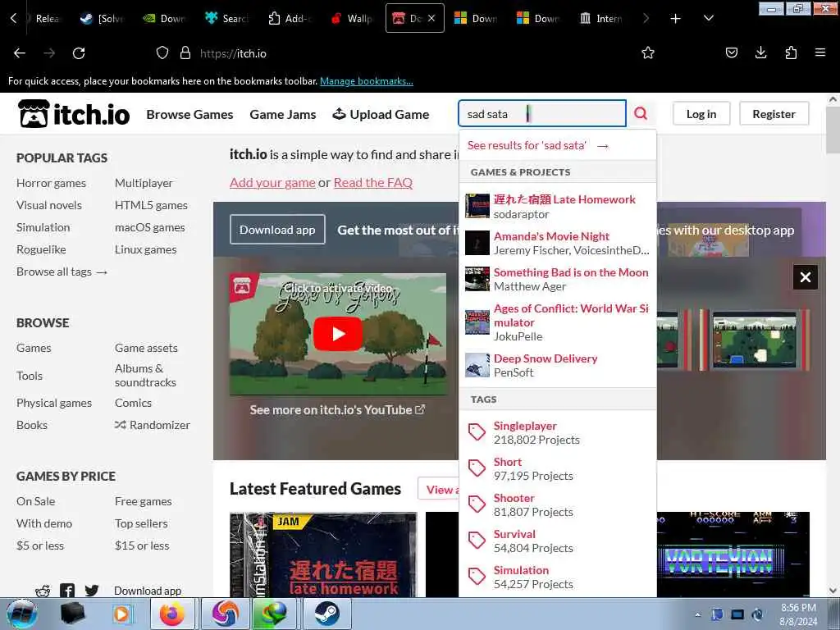840x630 pixels.
Task: Close the current itch.io tab
Action: point(431,18)
